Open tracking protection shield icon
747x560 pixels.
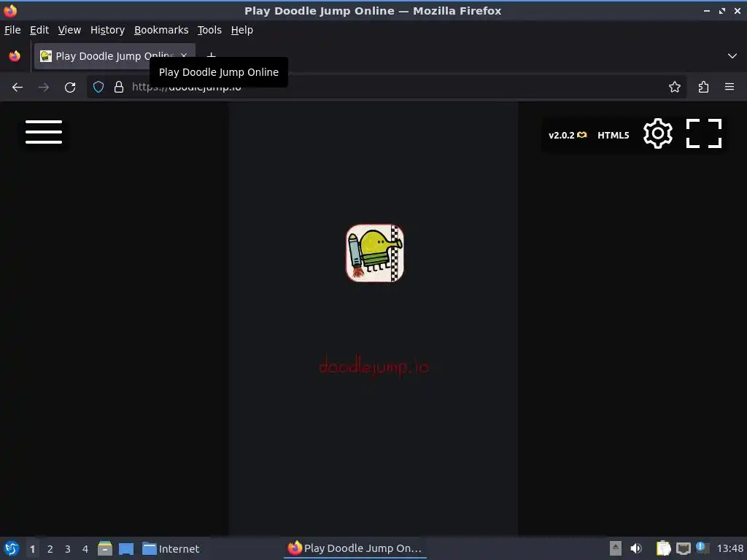98,87
